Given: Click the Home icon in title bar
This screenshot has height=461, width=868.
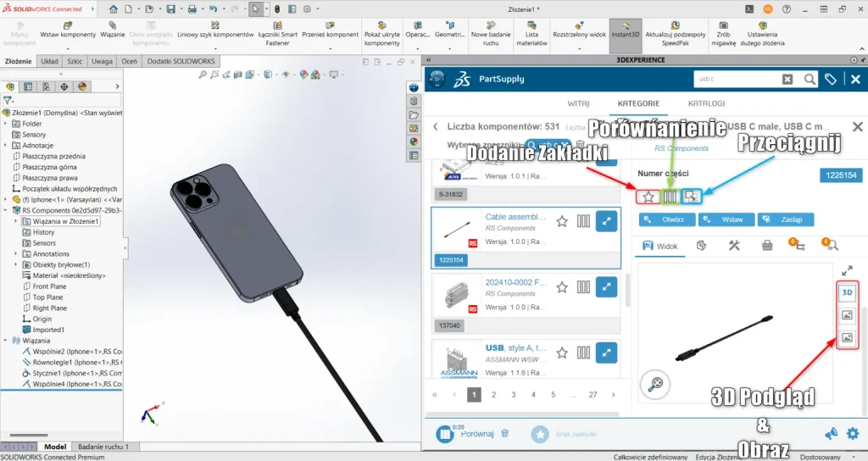Looking at the screenshot, I should pos(113,8).
